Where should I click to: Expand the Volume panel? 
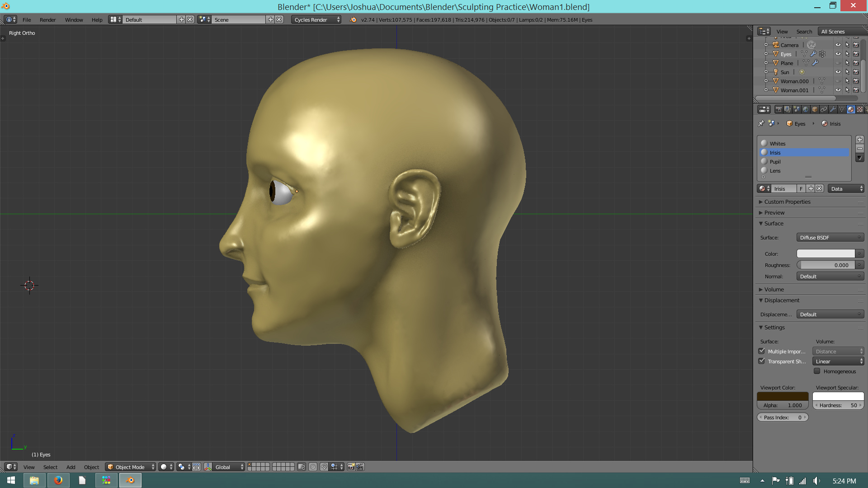(774, 289)
